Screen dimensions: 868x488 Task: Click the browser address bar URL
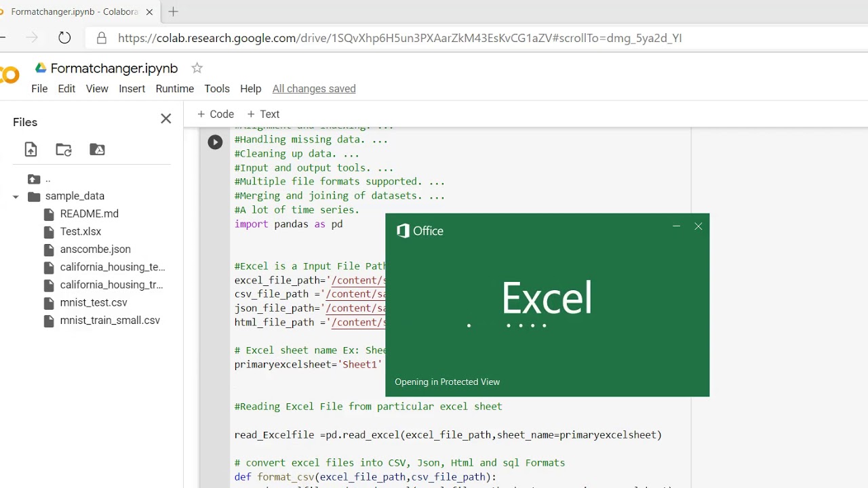click(x=400, y=38)
